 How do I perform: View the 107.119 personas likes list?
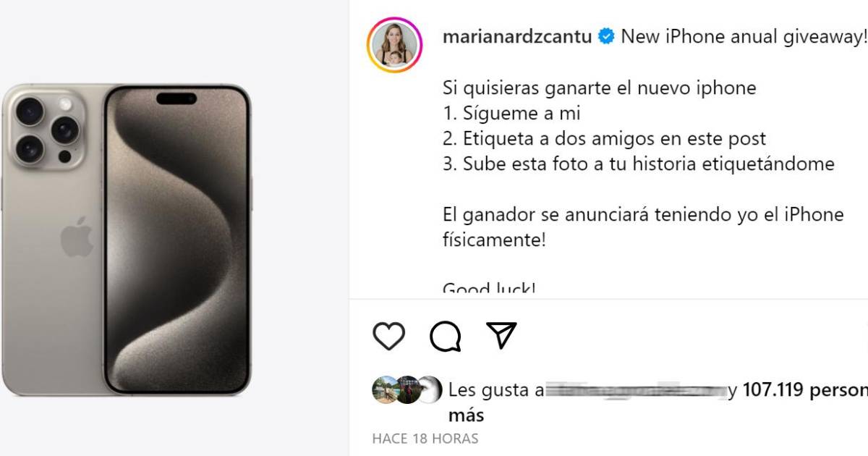[805, 390]
